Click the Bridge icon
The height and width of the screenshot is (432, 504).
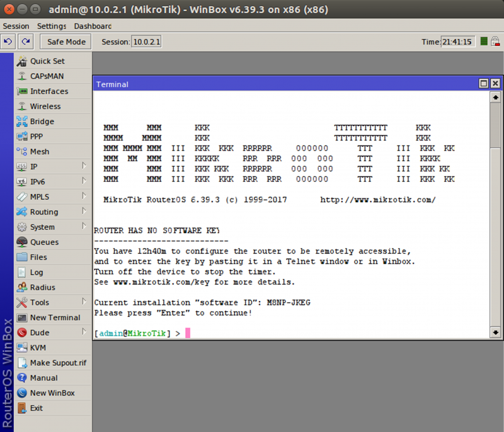point(22,122)
